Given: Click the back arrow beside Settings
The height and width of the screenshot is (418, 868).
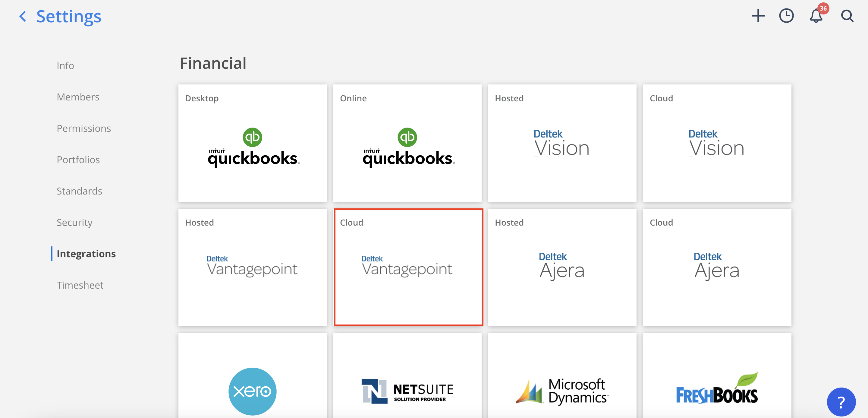Looking at the screenshot, I should click(23, 16).
